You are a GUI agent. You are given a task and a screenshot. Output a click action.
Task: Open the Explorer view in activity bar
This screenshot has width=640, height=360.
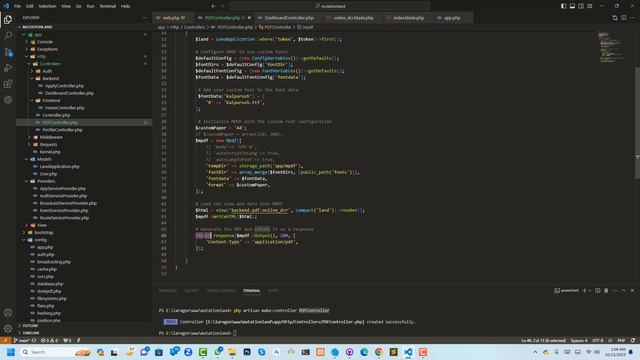click(8, 20)
